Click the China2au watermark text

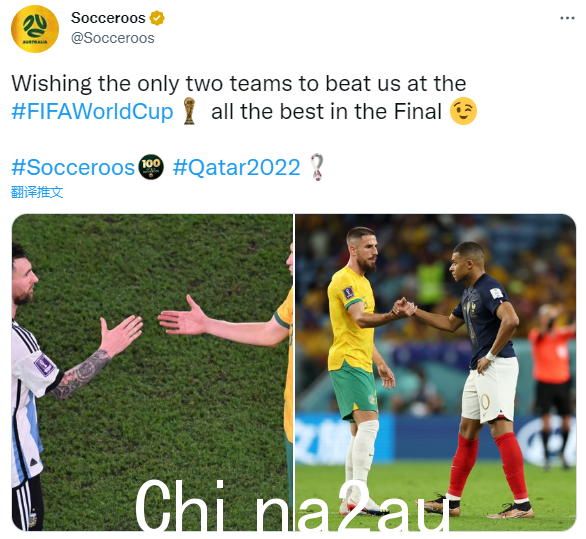tap(292, 505)
